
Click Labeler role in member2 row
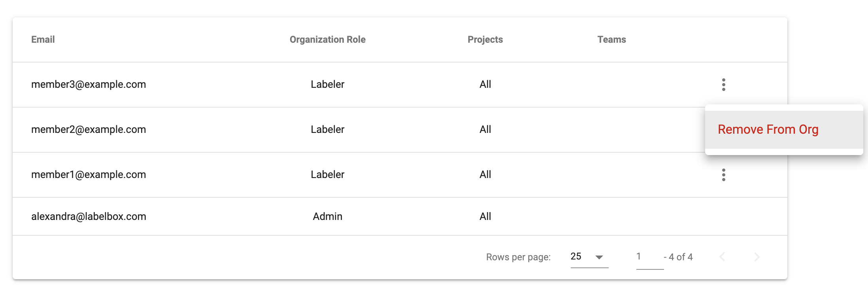point(327,129)
